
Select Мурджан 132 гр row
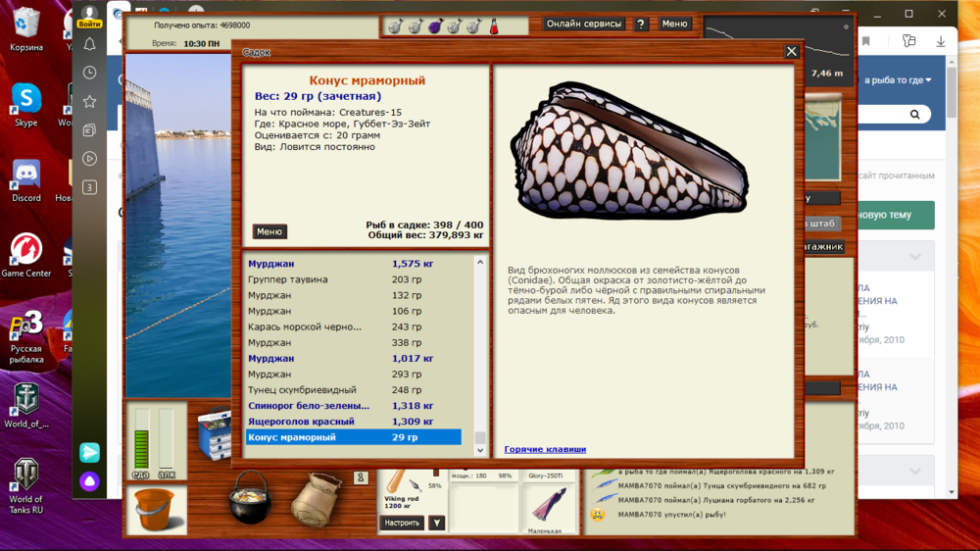tap(353, 295)
